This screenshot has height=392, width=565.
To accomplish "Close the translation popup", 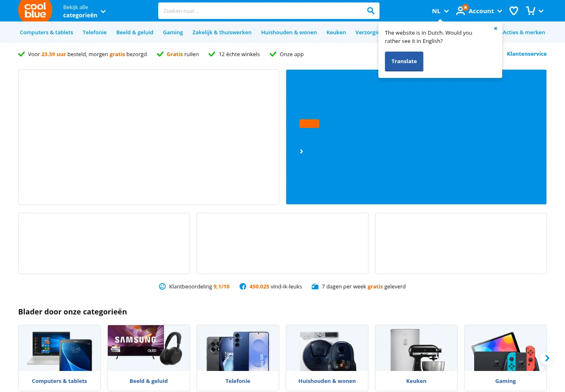I will pyautogui.click(x=495, y=28).
